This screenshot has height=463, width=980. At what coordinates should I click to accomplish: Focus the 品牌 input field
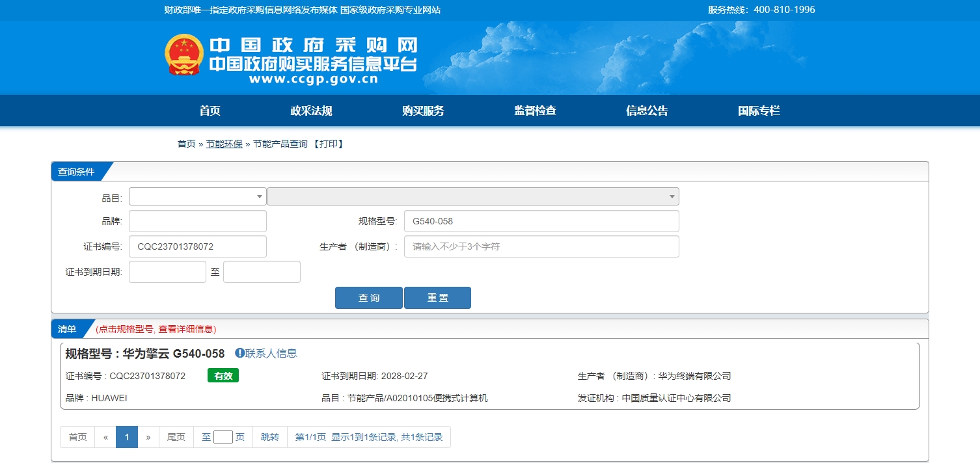(198, 221)
